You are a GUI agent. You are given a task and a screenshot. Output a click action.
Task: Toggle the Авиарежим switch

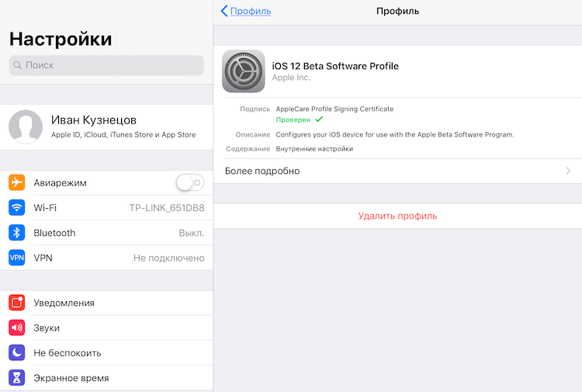189,182
